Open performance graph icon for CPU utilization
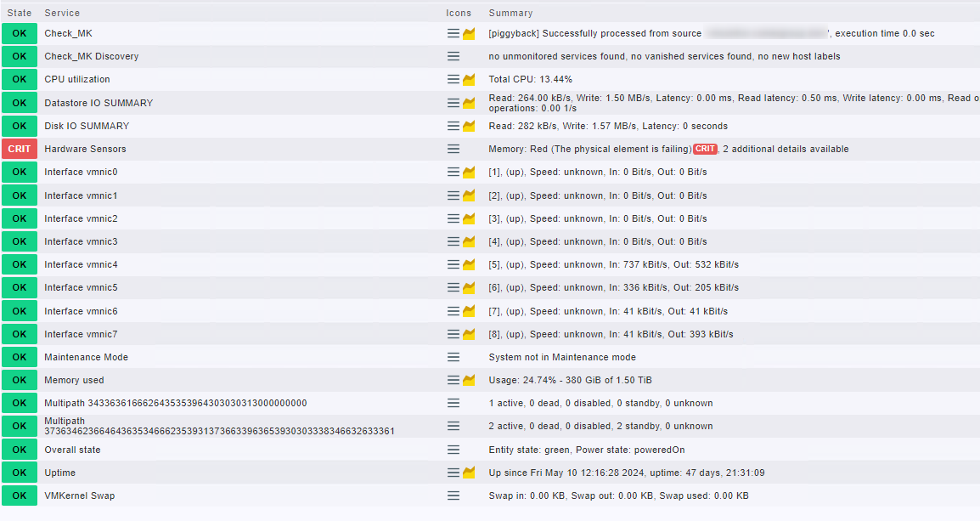 (469, 80)
